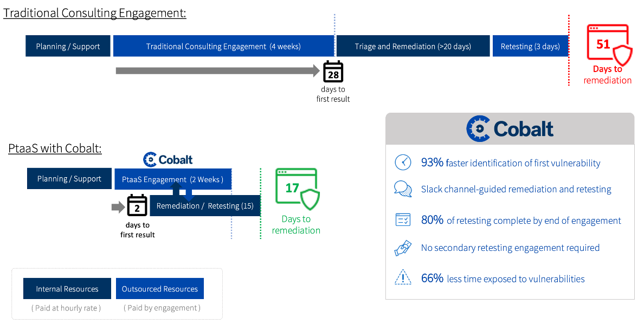Click the Internal Resources legend swatch
Viewport: 644px width, 324px height.
[x=67, y=289]
